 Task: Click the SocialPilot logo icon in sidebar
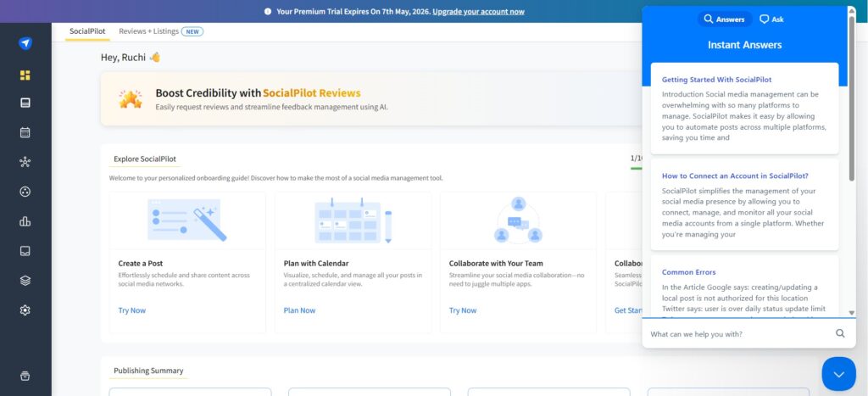(x=25, y=43)
